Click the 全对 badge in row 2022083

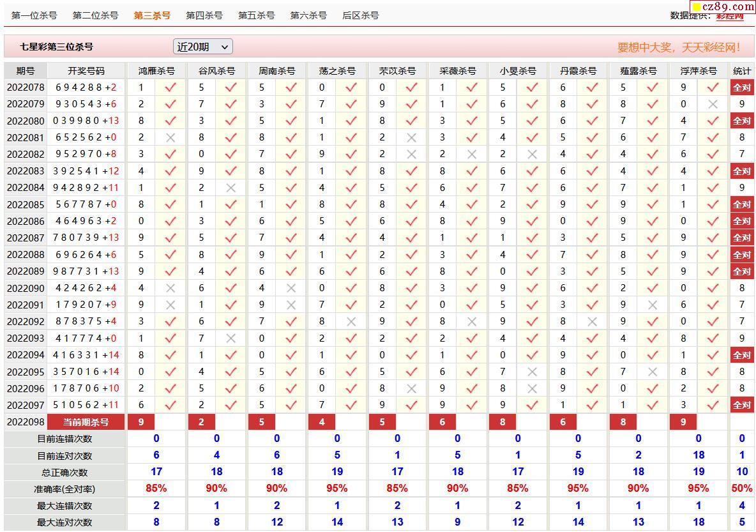click(x=742, y=171)
